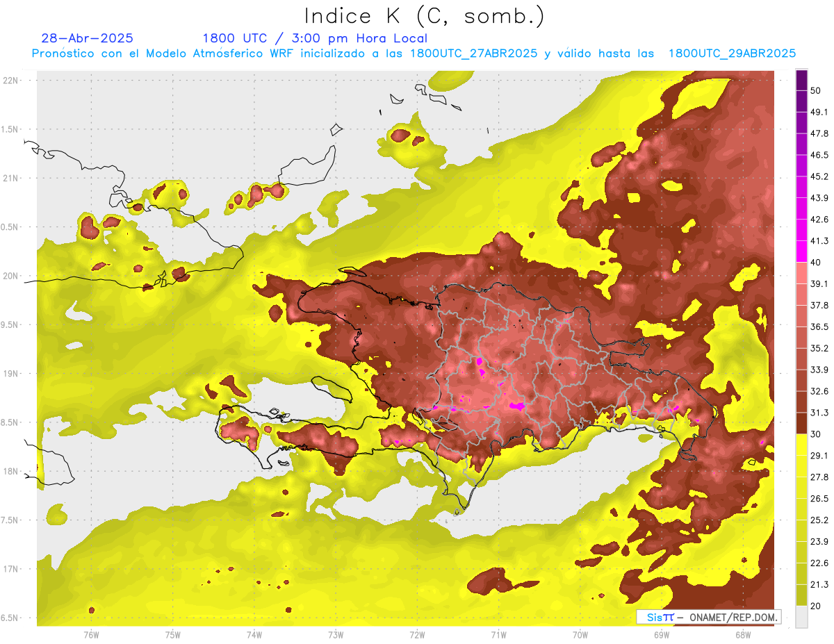Click the "71W" longitude label
This screenshot has height=644, width=834.
point(498,634)
